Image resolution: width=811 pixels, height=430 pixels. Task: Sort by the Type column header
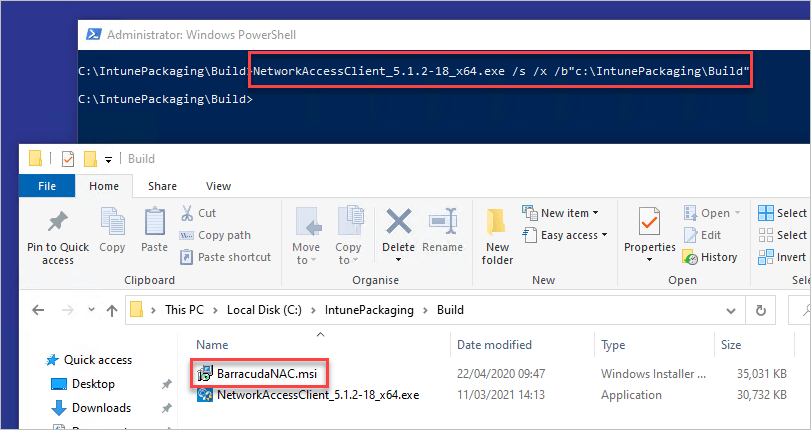tap(613, 345)
